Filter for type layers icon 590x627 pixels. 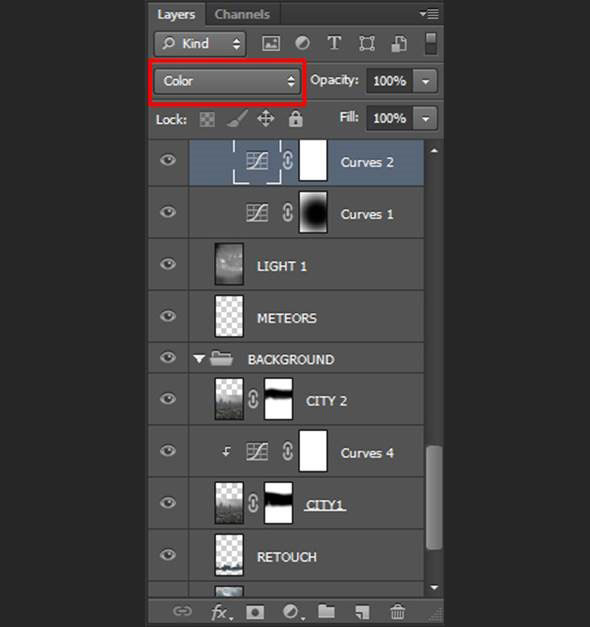tap(334, 43)
